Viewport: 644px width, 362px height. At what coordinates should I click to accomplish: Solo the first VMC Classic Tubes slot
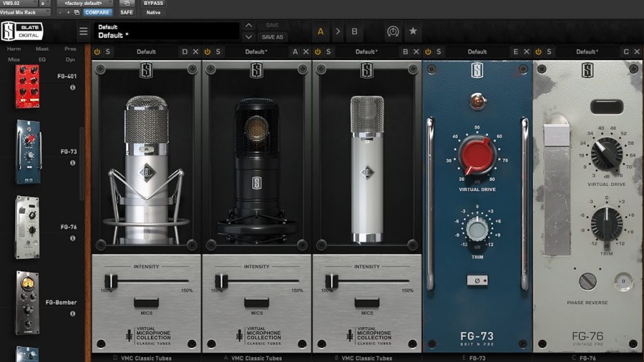click(109, 52)
